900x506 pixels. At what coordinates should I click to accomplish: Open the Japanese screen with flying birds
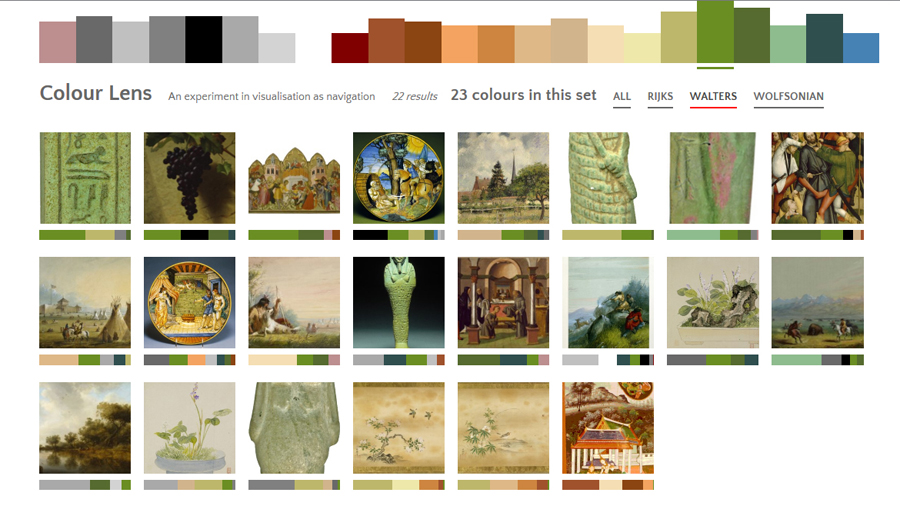[x=399, y=428]
